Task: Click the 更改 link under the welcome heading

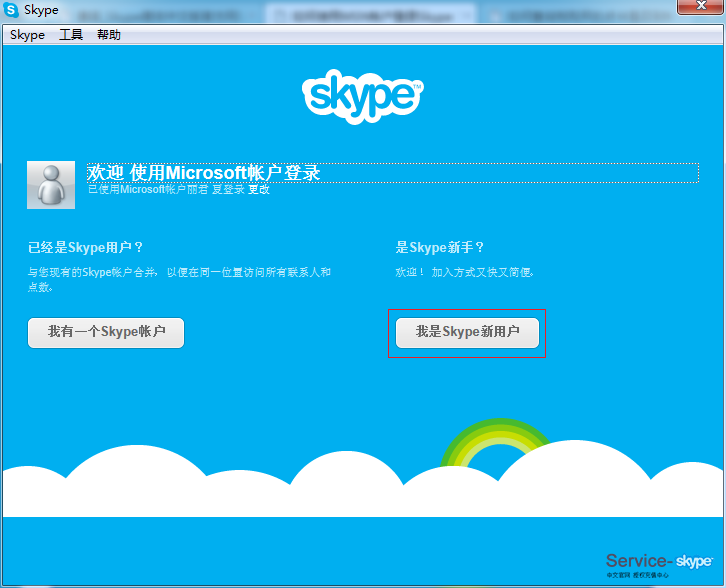Action: point(259,190)
